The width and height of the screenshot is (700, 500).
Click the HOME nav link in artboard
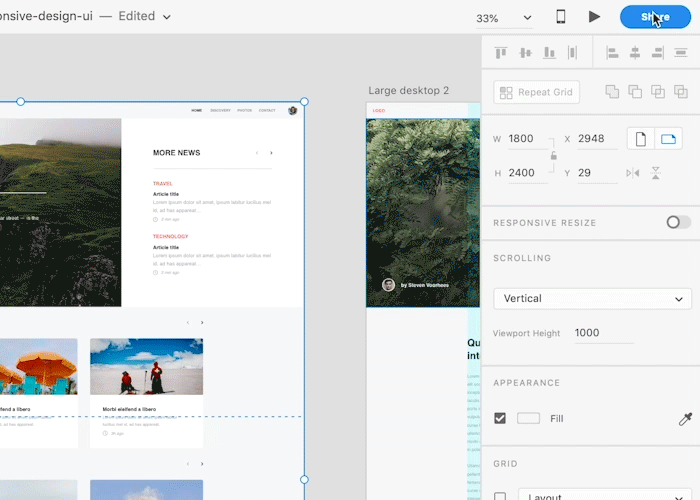(x=196, y=110)
